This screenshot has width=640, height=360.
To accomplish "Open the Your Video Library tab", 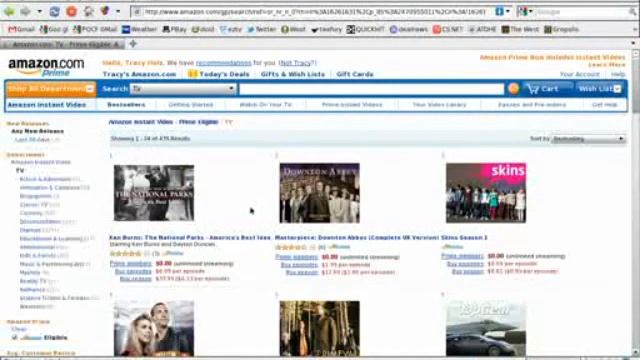I will 439,105.
